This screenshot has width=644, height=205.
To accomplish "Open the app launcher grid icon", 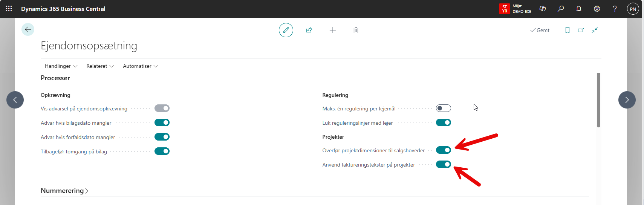I will 9,9.
